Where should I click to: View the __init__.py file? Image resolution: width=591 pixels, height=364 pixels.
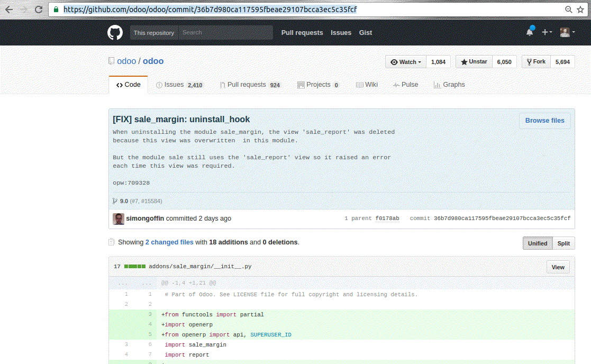coord(558,267)
